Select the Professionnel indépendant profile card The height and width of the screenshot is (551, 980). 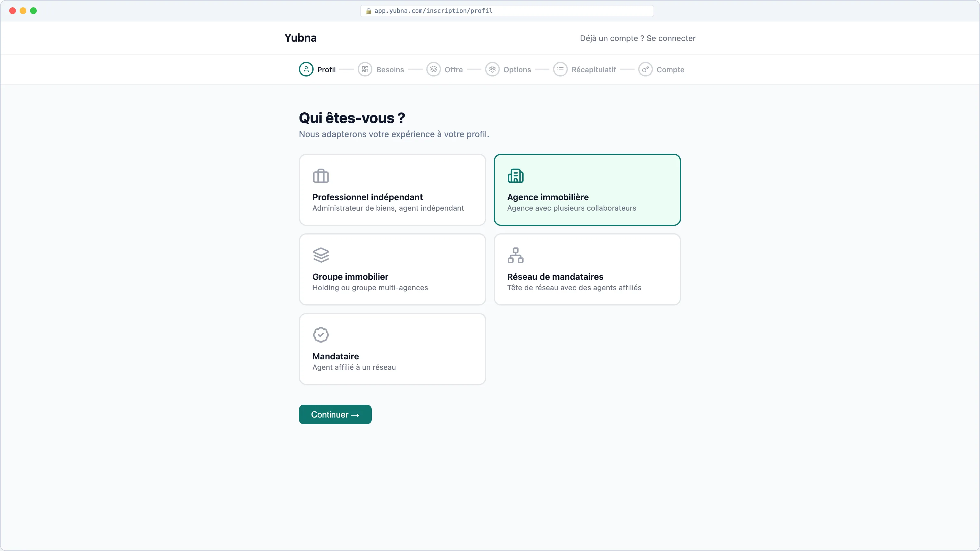click(x=392, y=190)
